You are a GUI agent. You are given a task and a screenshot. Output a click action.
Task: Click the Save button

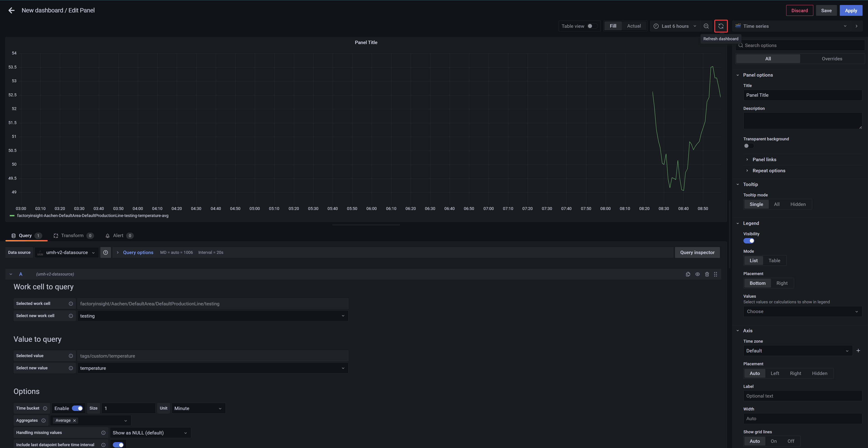click(826, 10)
